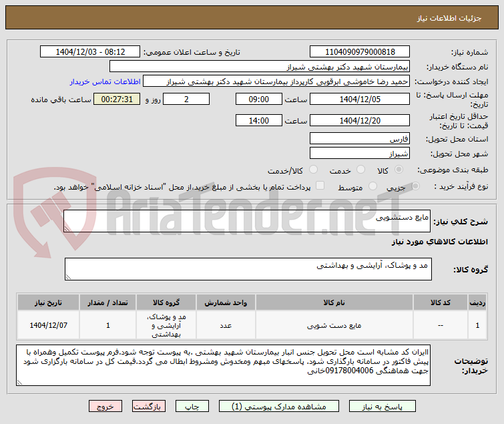
Task: Click the 09:00 deadline hour field
Action: tap(259, 99)
